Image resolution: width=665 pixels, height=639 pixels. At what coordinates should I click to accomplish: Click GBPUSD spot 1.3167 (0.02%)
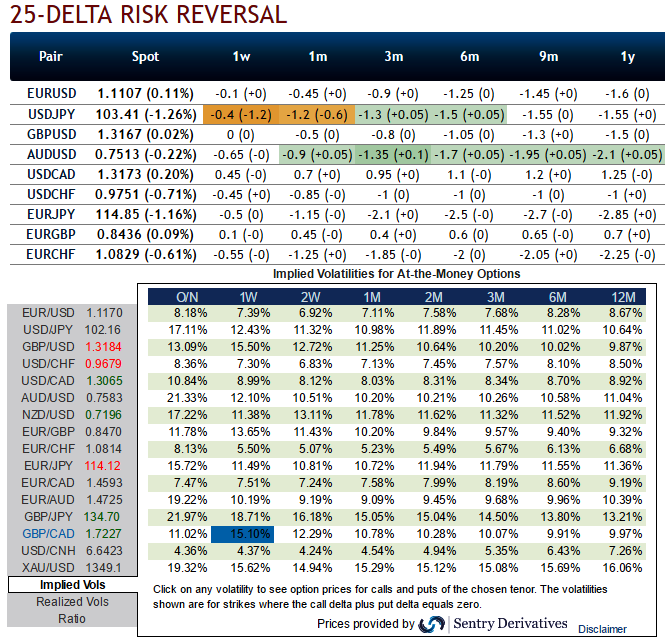[145, 134]
